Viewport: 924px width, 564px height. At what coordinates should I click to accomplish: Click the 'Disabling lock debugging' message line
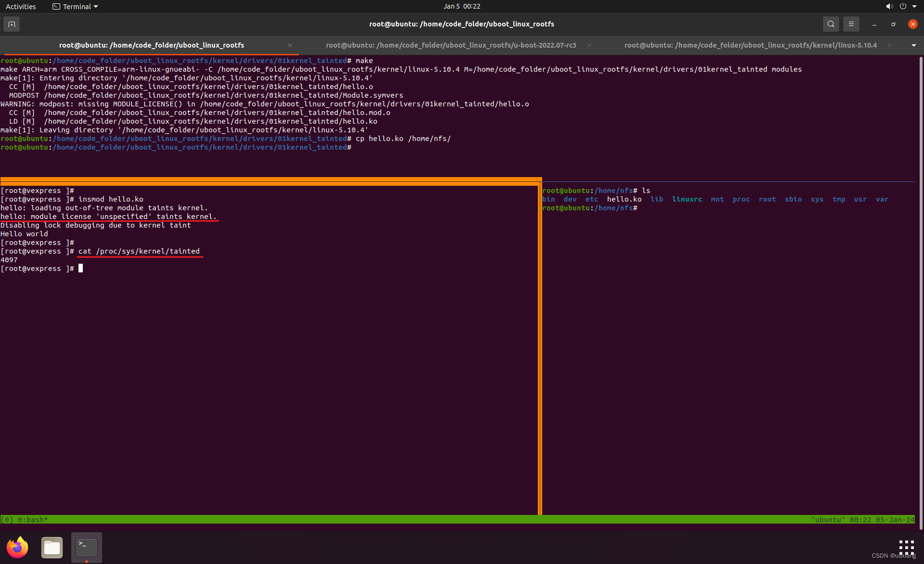[96, 225]
